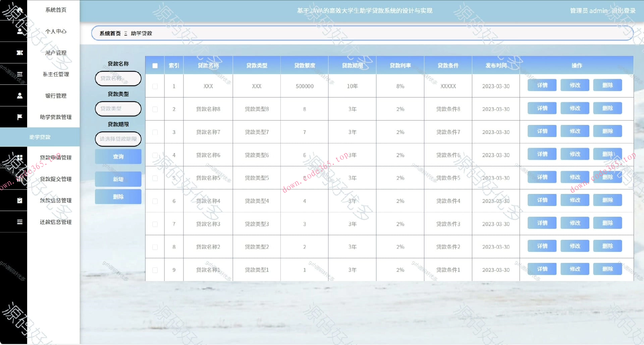The width and height of the screenshot is (644, 345).
Task: Click the home icon beside 系统首页
Action: click(20, 10)
